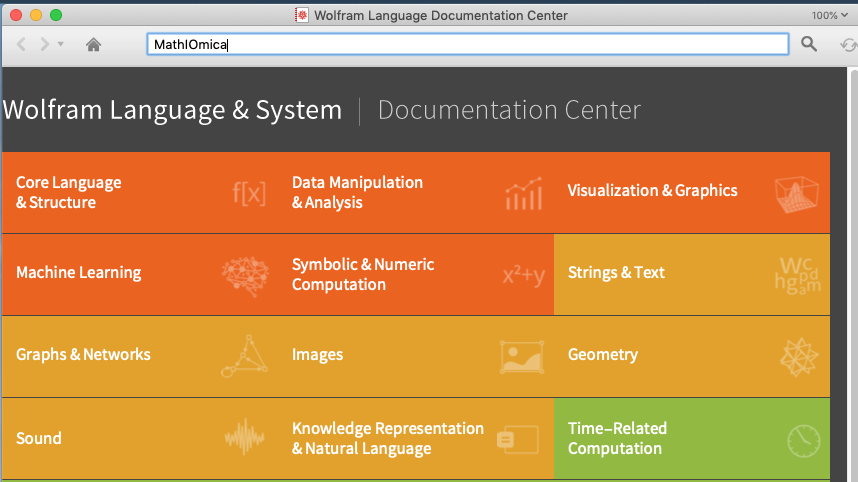The width and height of the screenshot is (858, 482).
Task: Click the bar chart icon
Action: click(x=524, y=194)
